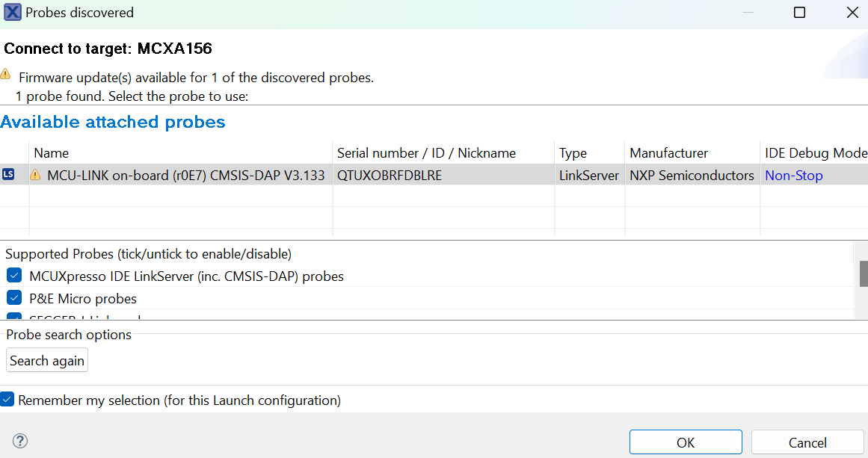Click the MCUXpresso X icon in title bar
The image size is (868, 458).
pos(12,13)
